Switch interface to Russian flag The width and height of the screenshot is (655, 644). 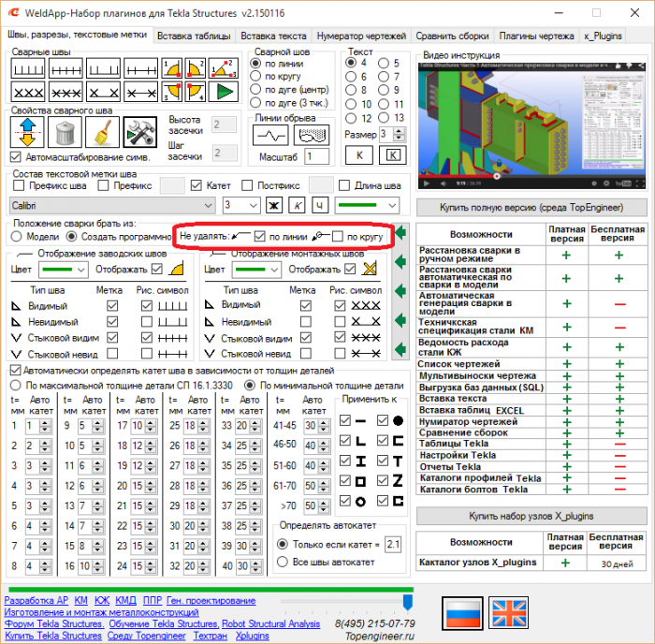(462, 613)
